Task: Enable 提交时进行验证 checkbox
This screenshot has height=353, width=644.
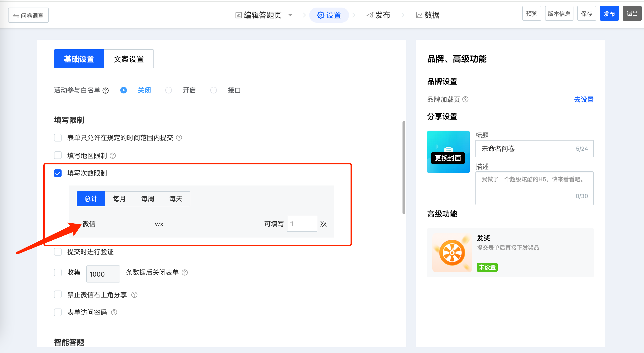Action: point(58,252)
